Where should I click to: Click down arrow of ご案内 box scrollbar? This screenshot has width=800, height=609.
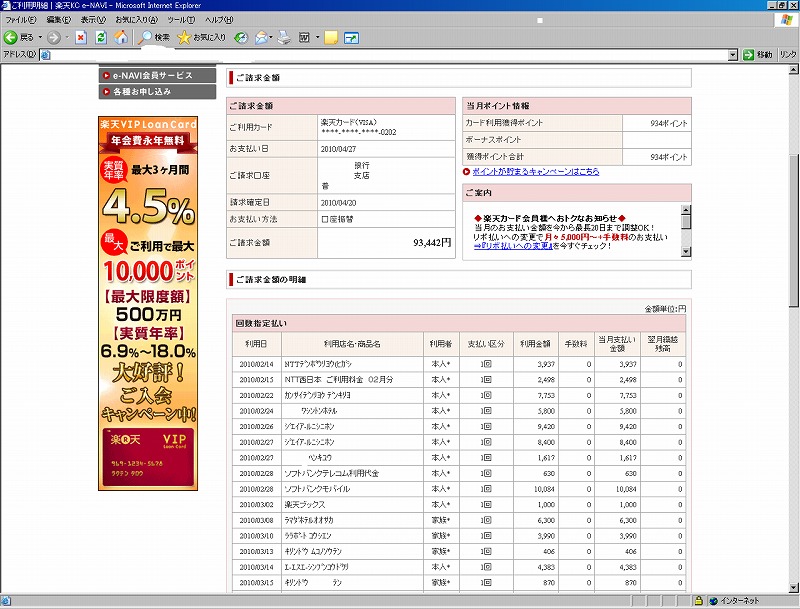pos(686,251)
